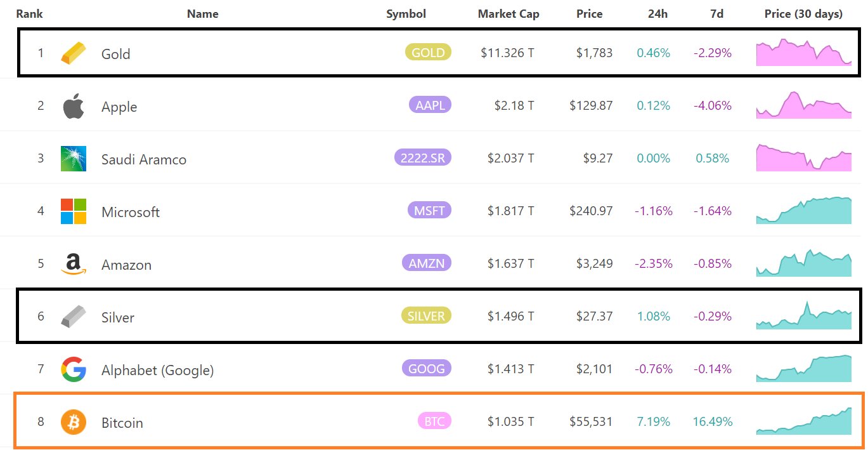Click the AMZN symbol badge
This screenshot has width=868, height=450.
[x=426, y=263]
